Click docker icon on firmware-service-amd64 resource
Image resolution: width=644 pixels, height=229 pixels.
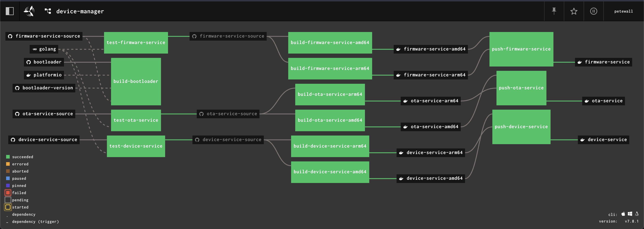pyautogui.click(x=398, y=49)
